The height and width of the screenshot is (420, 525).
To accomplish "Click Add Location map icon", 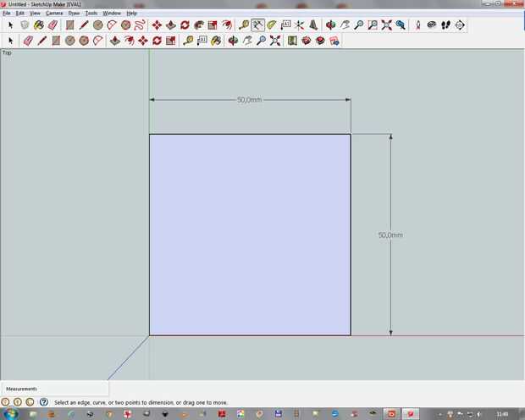I will pyautogui.click(x=292, y=41).
